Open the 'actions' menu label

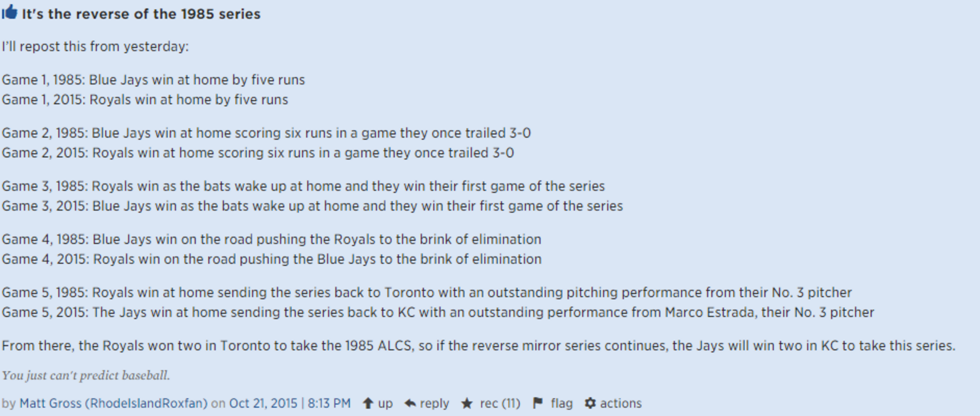(x=621, y=403)
